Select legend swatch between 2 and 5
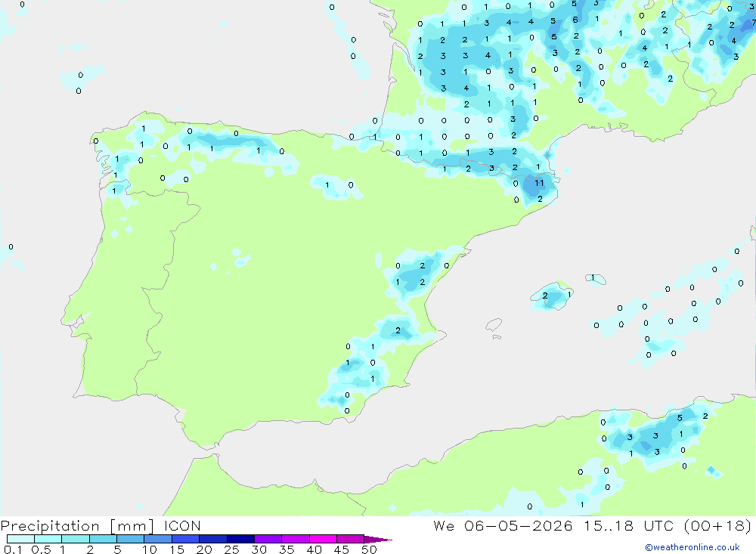This screenshot has height=554, width=756. [103, 539]
